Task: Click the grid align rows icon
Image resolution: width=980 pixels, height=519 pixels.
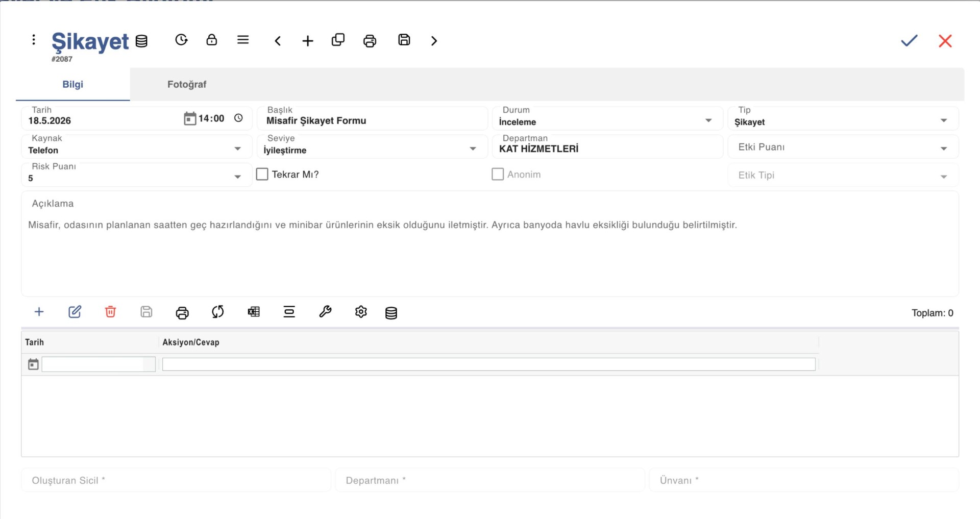Action: coord(289,312)
